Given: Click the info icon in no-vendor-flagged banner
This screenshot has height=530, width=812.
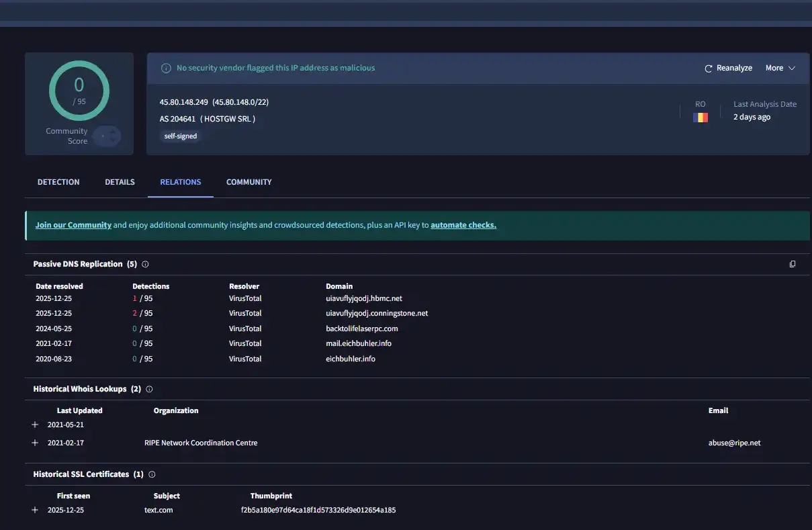Looking at the screenshot, I should tap(166, 69).
